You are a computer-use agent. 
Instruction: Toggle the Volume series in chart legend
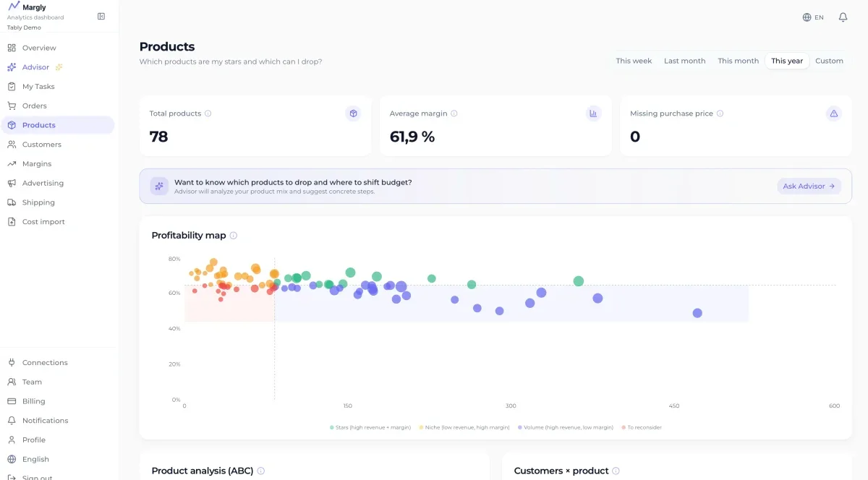(x=566, y=427)
